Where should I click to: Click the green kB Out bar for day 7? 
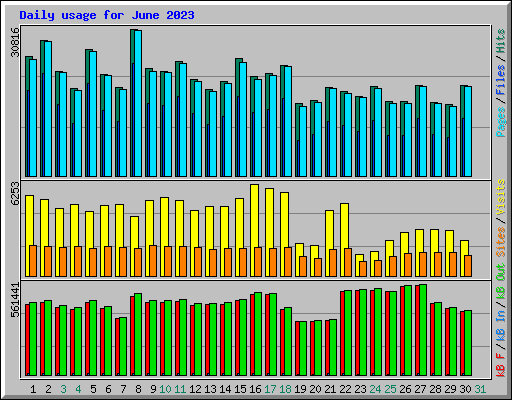click(123, 347)
